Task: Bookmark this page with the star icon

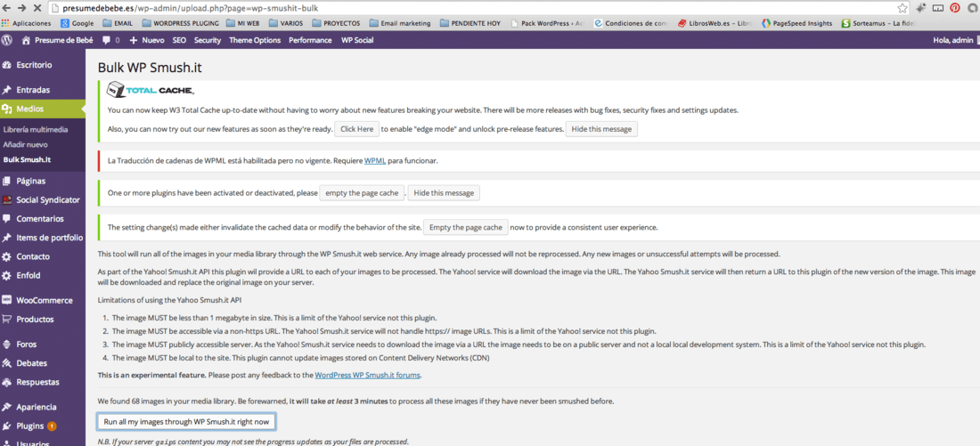Action: coord(902,8)
